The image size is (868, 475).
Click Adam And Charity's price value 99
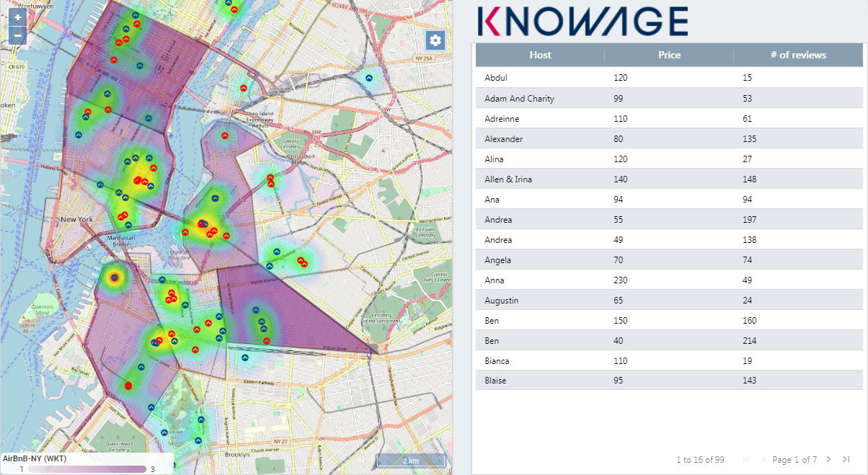(x=619, y=98)
